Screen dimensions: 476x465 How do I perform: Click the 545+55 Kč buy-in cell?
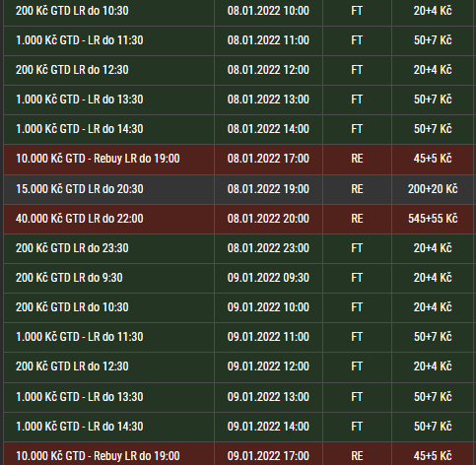(x=433, y=219)
